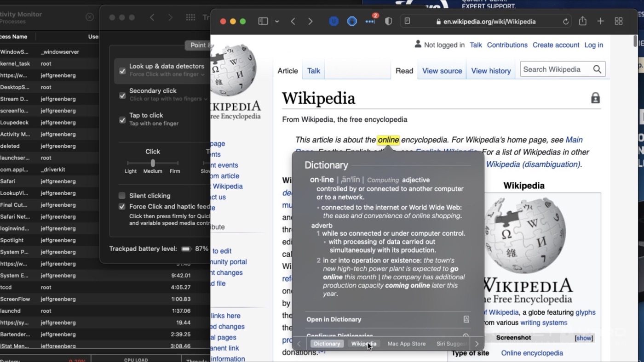Show the Safari tab overview grid
644x362 pixels.
(x=619, y=22)
